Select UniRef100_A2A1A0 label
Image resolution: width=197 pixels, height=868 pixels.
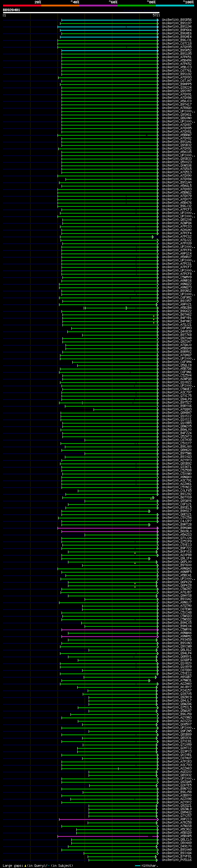[x=176, y=230]
